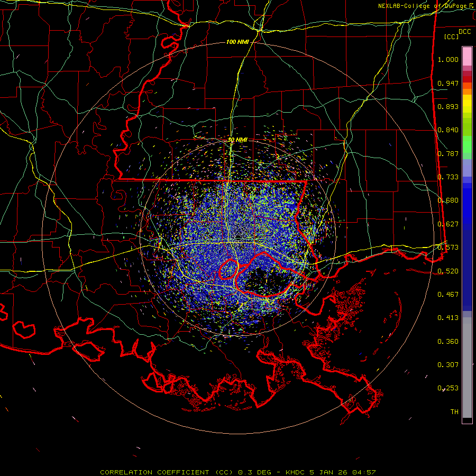476x476 pixels.
Task: Click the 0.413 scale value
Action: pyautogui.click(x=448, y=318)
